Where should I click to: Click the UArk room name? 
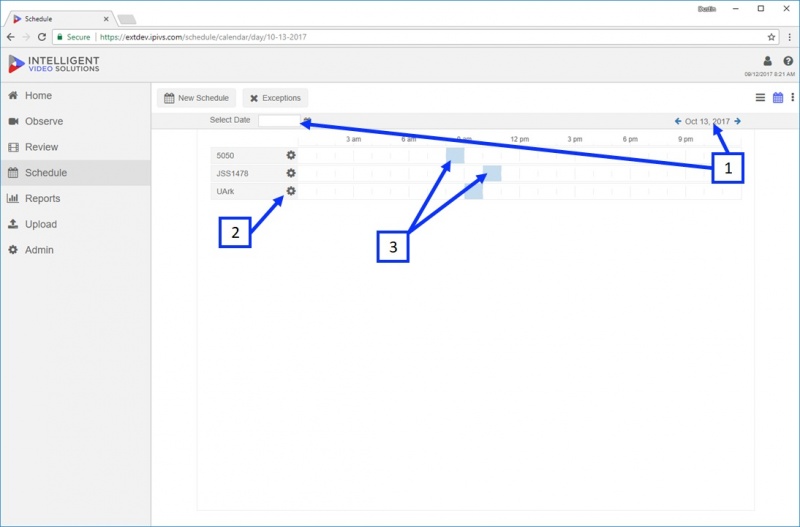point(225,191)
